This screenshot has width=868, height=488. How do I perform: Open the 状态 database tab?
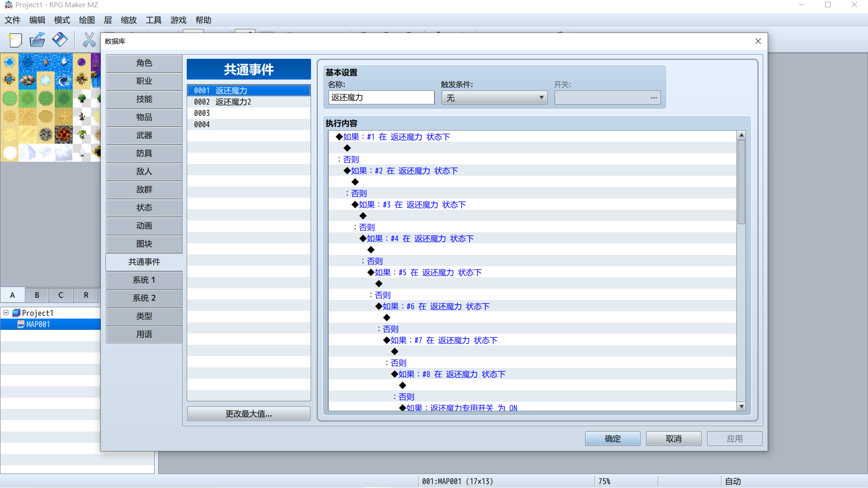(x=144, y=208)
